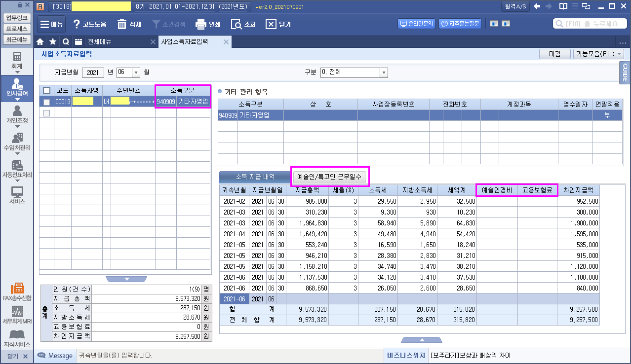This screenshot has width=631, height=364.
Task: Click 예술인/특고인 근무일수 button
Action: [x=329, y=177]
